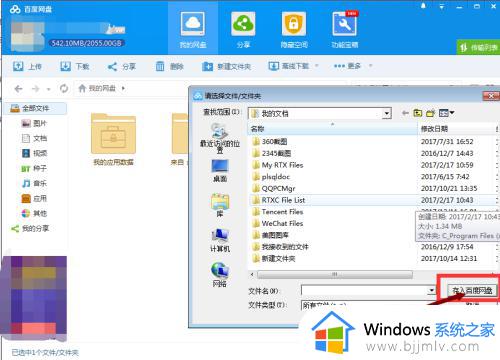Sort by 名称 column header
Image resolution: width=500 pixels, height=360 pixels.
pyautogui.click(x=332, y=129)
